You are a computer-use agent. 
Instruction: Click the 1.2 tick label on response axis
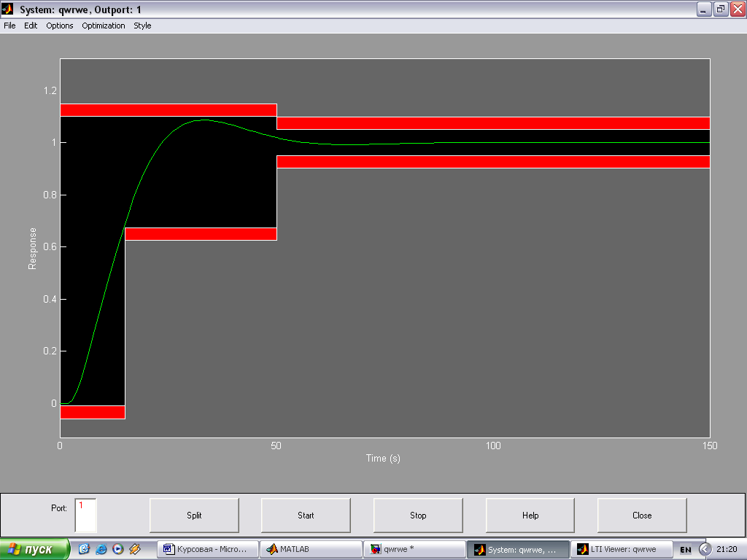tap(50, 90)
